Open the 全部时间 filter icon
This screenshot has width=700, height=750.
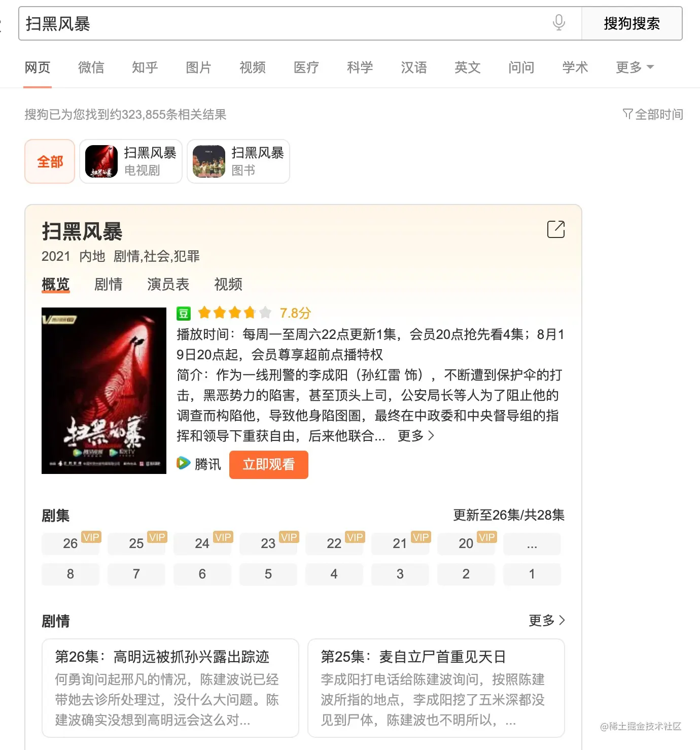[x=627, y=114]
